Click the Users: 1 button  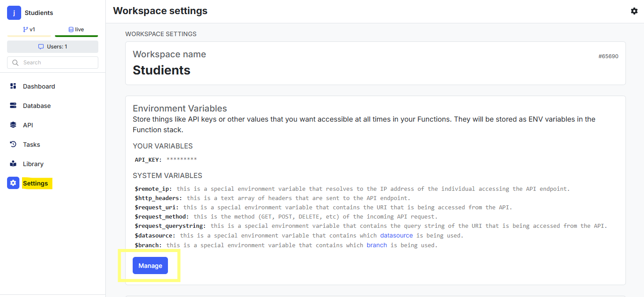(52, 47)
